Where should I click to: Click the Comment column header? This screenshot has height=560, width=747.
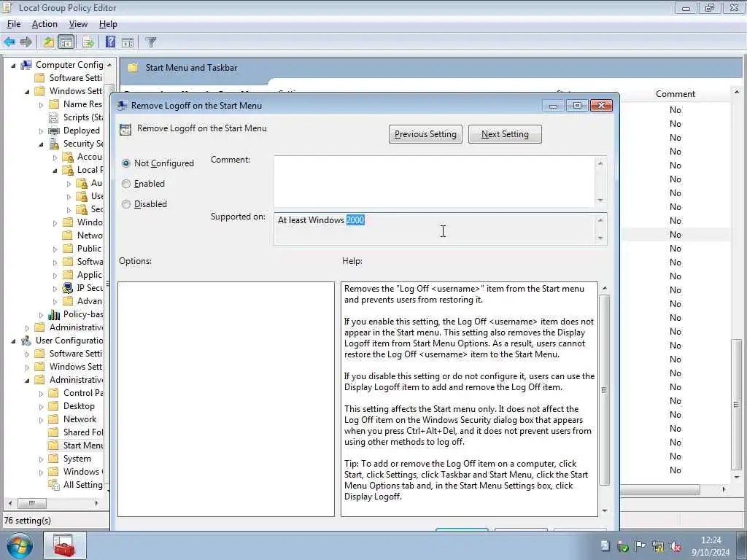coord(675,94)
